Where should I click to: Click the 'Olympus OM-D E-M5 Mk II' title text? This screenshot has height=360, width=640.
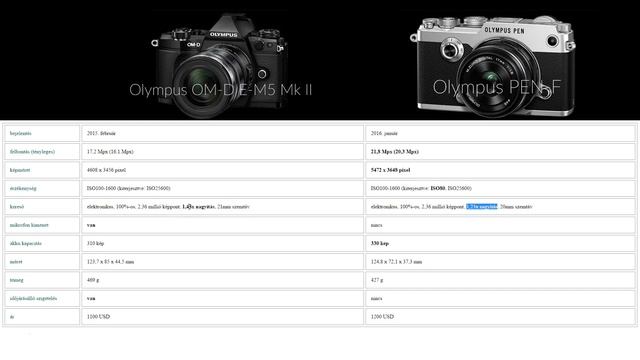pos(221,90)
